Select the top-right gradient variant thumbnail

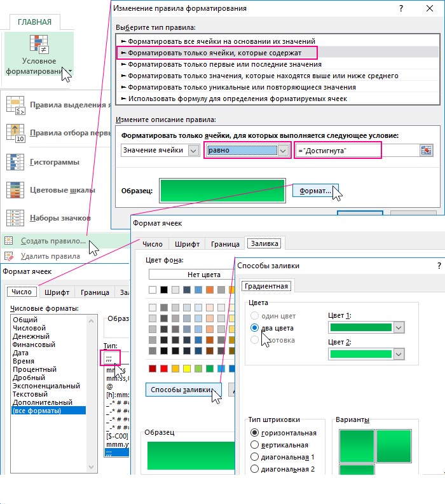pyautogui.click(x=394, y=446)
